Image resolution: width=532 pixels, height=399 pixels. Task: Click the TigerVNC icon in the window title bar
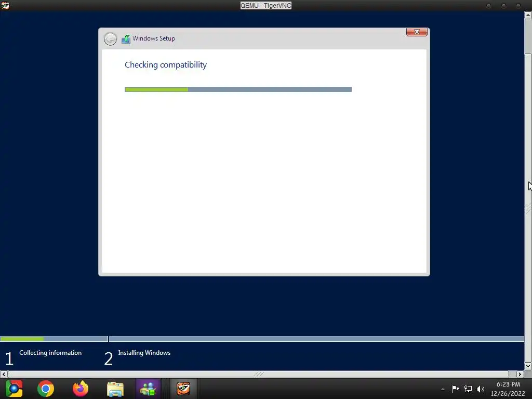[5, 5]
